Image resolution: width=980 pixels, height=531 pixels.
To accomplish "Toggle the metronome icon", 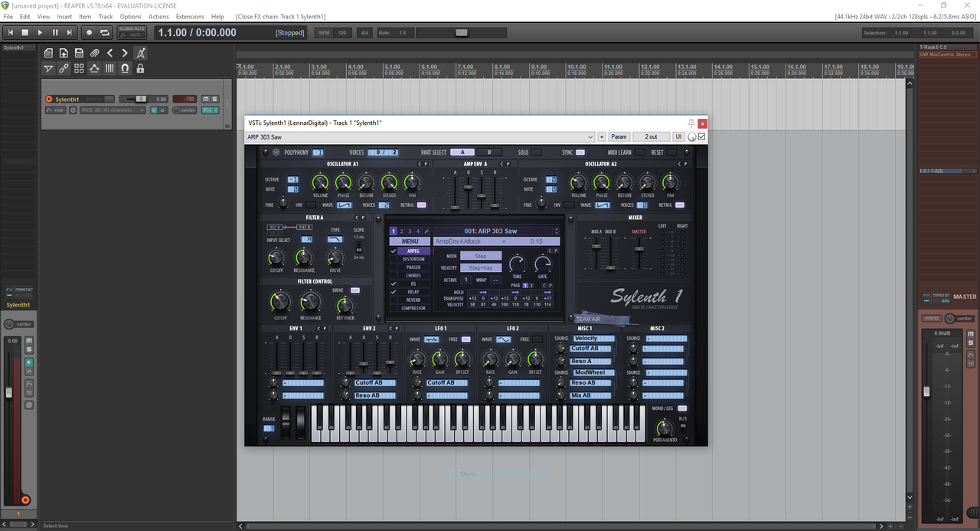I will [140, 53].
